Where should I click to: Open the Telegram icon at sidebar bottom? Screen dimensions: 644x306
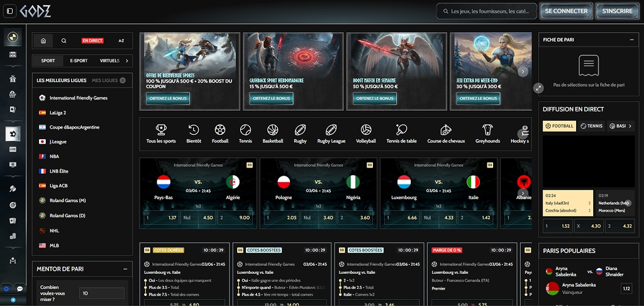(13, 300)
